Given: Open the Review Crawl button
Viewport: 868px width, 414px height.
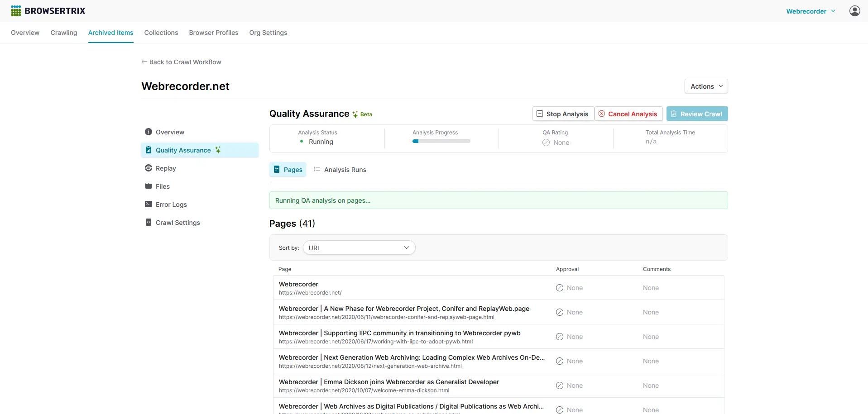Looking at the screenshot, I should (x=697, y=114).
